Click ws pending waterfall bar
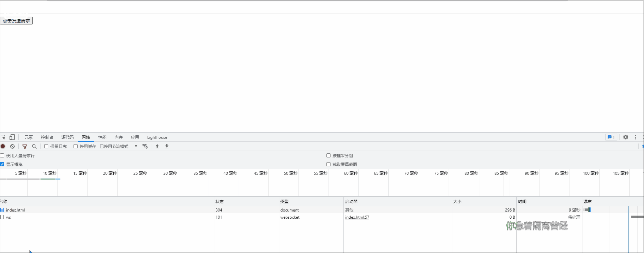This screenshot has width=644, height=253. (x=637, y=217)
